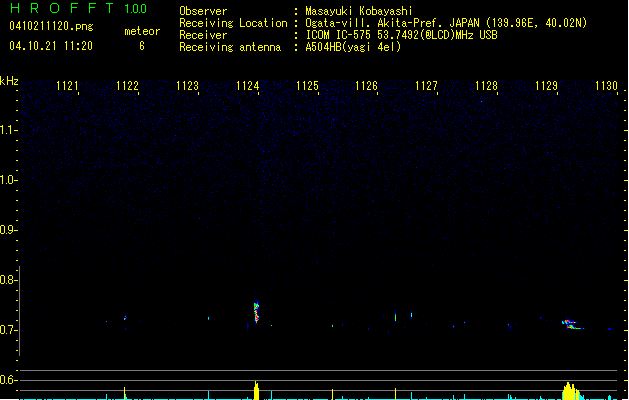
Task: Click the 1126 time axis marker
Action: (x=367, y=86)
